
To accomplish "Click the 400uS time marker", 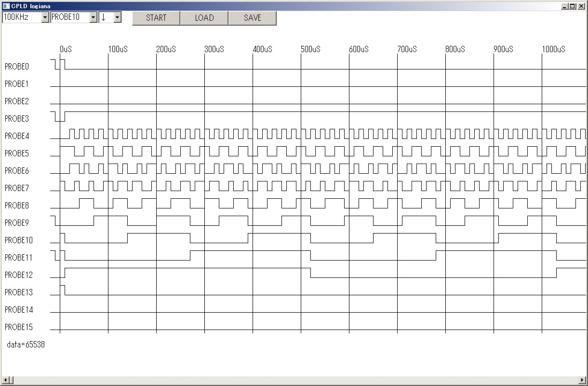I will (263, 49).
